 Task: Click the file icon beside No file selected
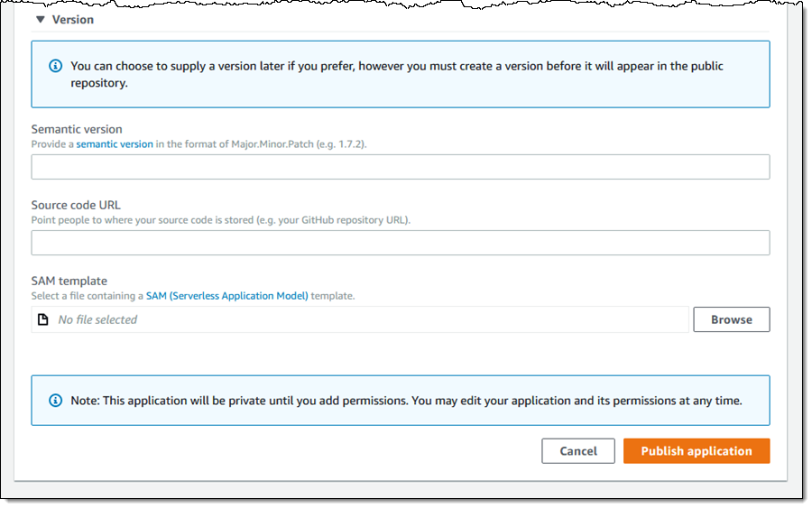(x=43, y=319)
